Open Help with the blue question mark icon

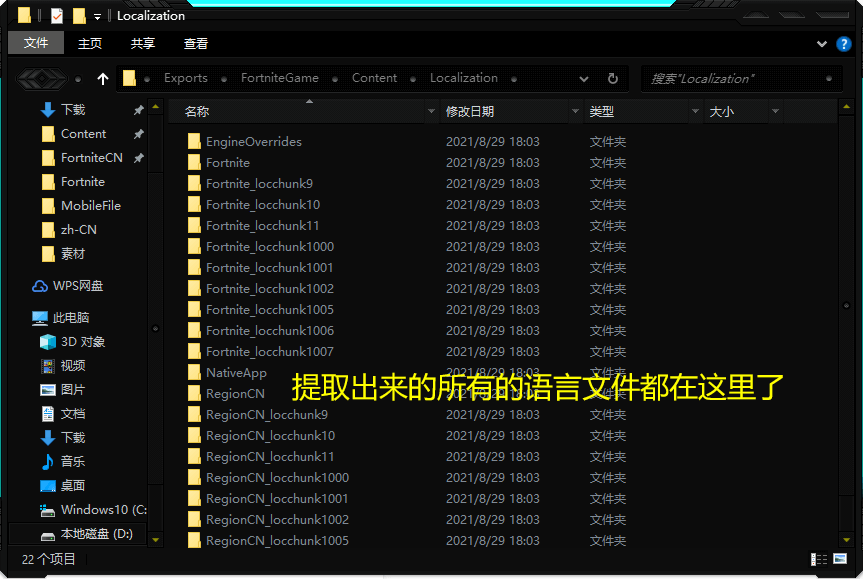point(844,43)
